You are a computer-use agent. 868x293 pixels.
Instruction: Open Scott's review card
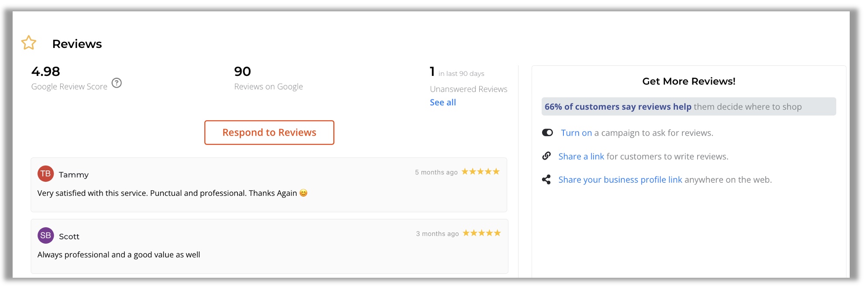coord(269,246)
